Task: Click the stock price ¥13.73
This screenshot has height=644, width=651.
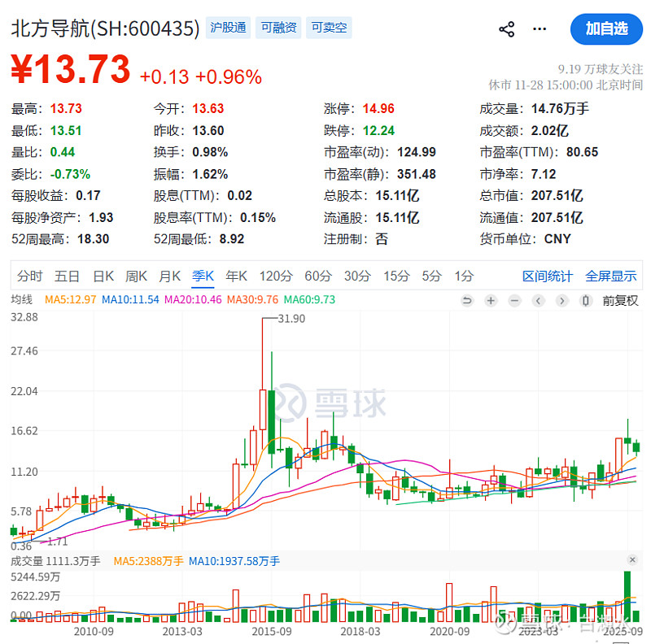Action: [x=71, y=69]
